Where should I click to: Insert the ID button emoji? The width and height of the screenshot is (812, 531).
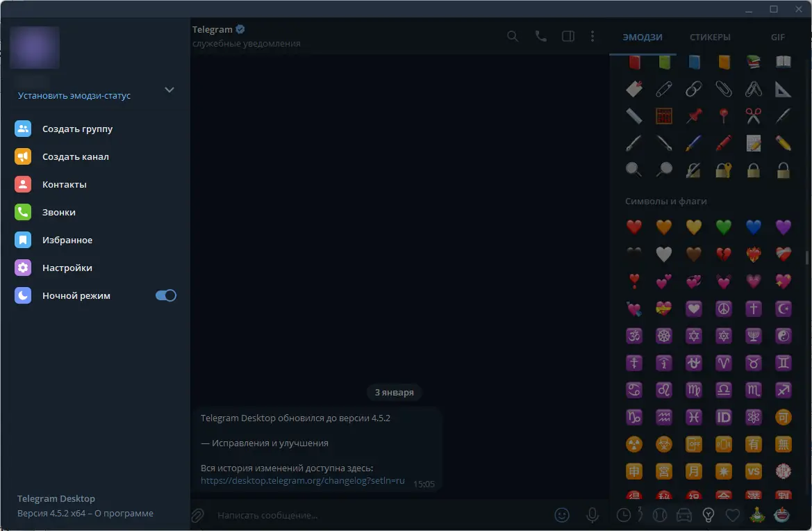[x=724, y=417]
